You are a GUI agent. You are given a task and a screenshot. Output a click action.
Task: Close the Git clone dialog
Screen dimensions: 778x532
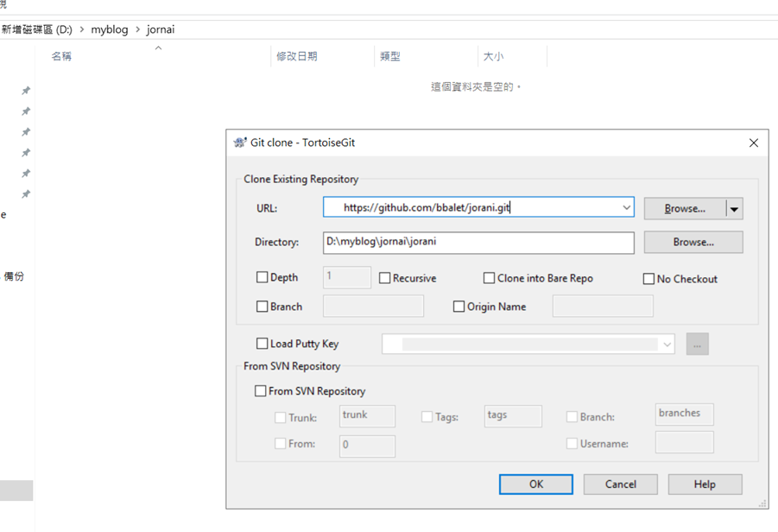(753, 142)
